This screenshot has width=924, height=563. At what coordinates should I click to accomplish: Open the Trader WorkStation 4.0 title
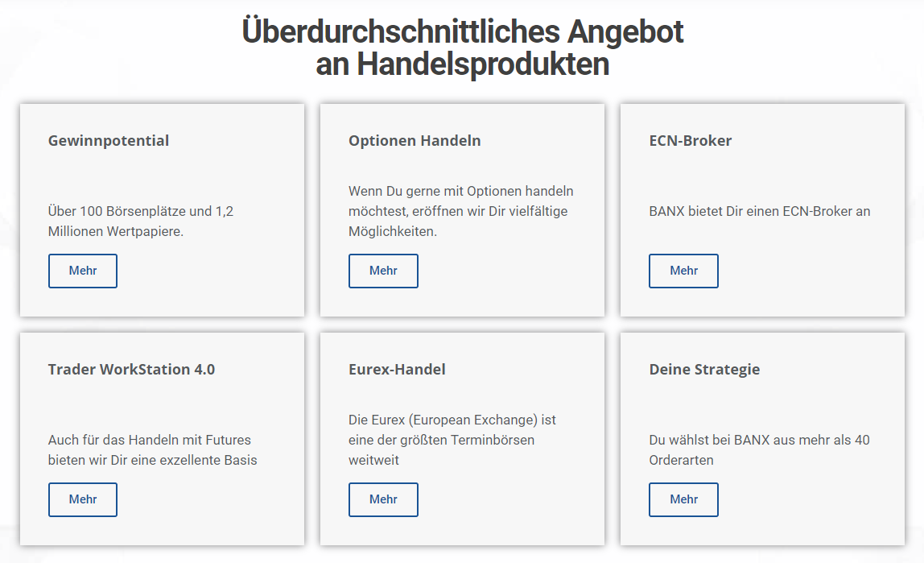131,370
